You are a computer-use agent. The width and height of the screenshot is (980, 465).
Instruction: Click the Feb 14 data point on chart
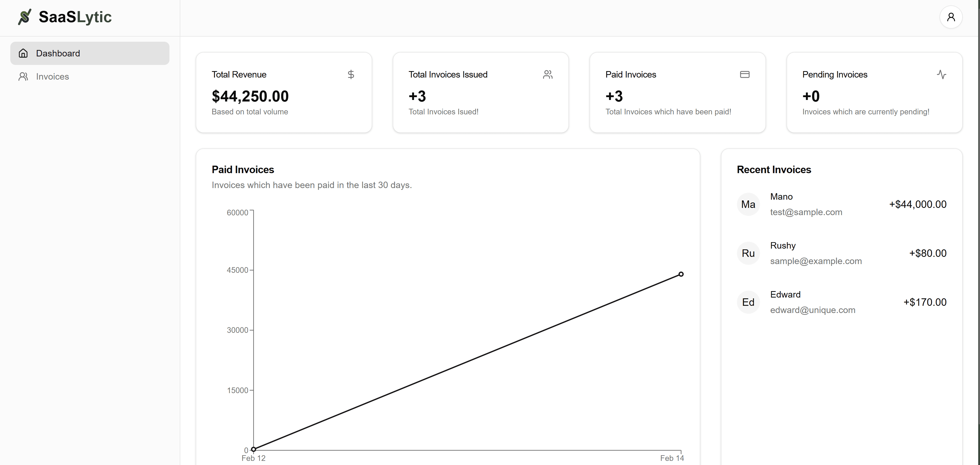[681, 274]
